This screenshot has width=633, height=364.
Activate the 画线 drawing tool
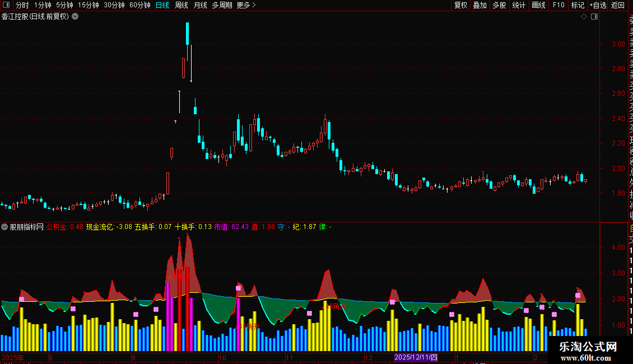point(538,5)
